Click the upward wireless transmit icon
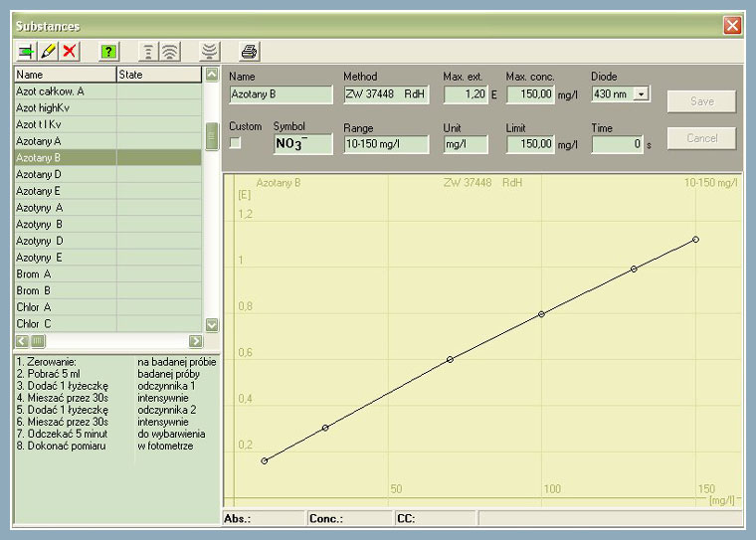Viewport: 756px width, 540px height. (x=170, y=51)
